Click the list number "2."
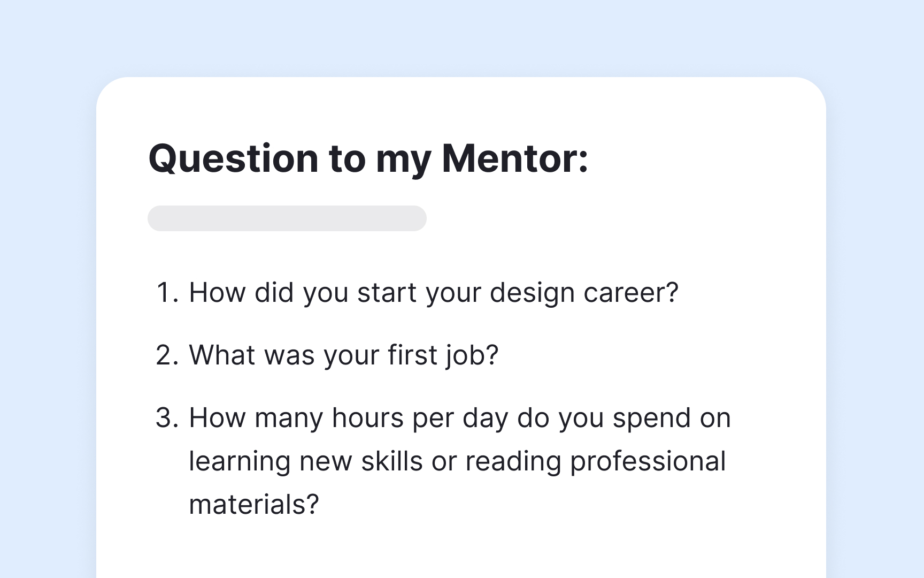Image resolution: width=924 pixels, height=578 pixels. point(167,355)
